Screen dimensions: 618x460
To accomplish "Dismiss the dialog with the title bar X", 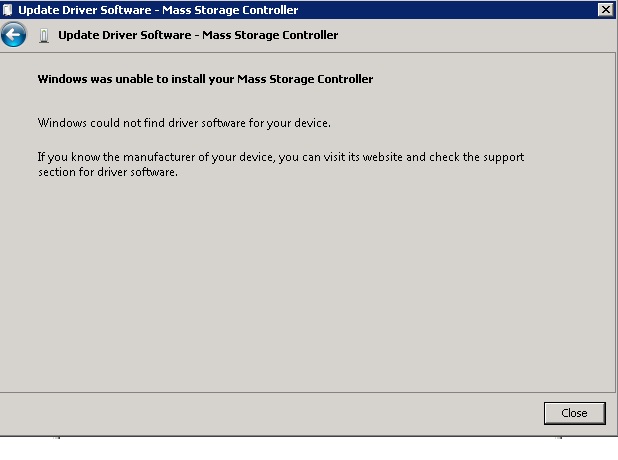I will 605,9.
